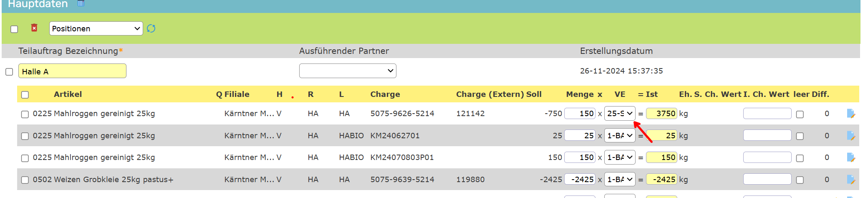Click the Ist field showing 3750
Image resolution: width=868 pixels, height=198 pixels.
661,113
